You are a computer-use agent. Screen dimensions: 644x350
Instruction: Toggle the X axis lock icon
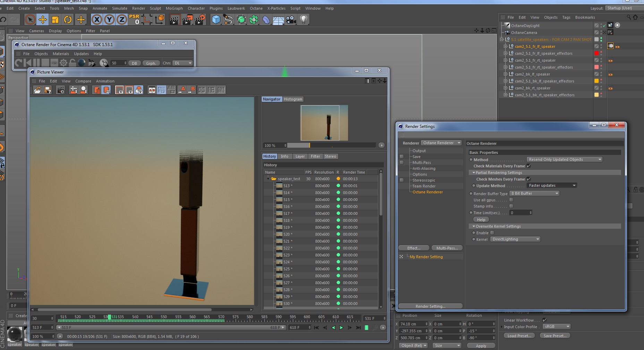pyautogui.click(x=97, y=20)
